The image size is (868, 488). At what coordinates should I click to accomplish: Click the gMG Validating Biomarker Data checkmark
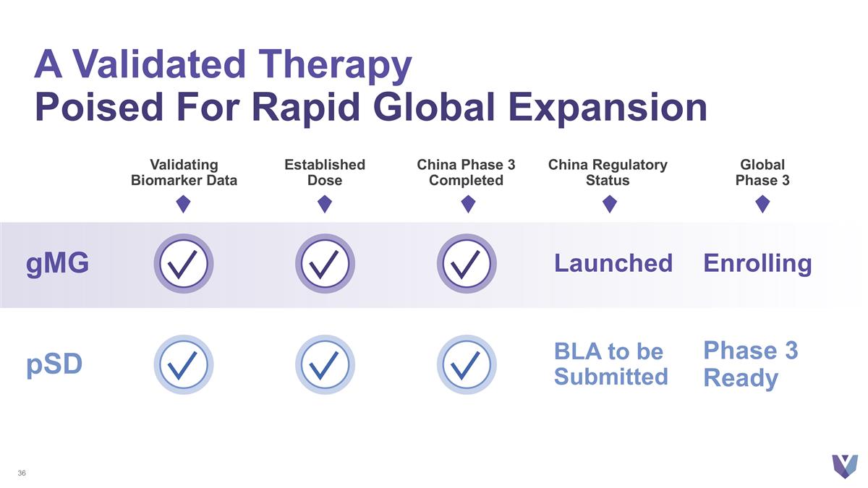coord(184,263)
